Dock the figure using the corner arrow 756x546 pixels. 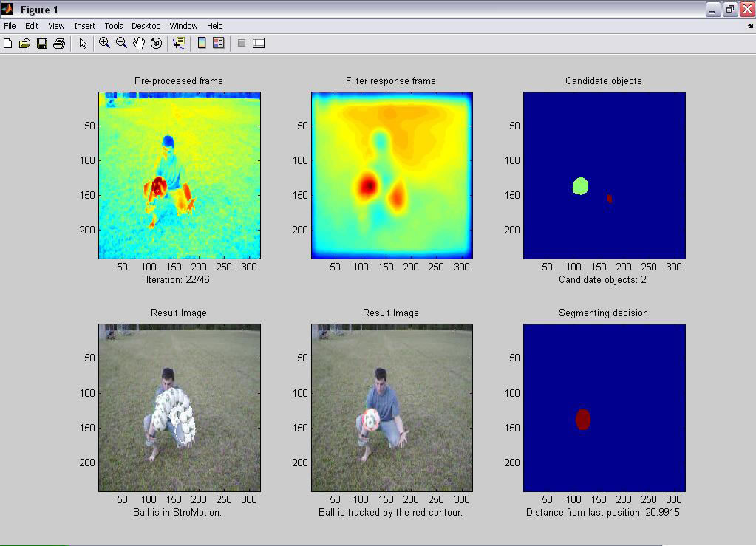(x=750, y=27)
